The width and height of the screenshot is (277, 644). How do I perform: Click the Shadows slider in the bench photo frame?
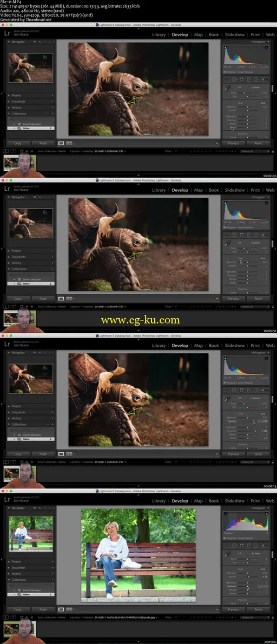247,587
